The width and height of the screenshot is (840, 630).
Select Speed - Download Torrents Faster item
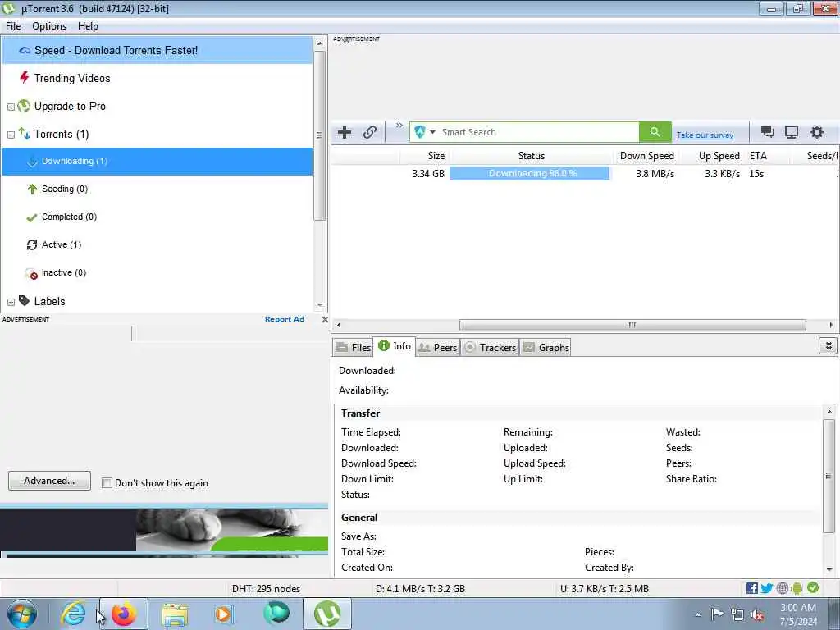tap(157, 50)
